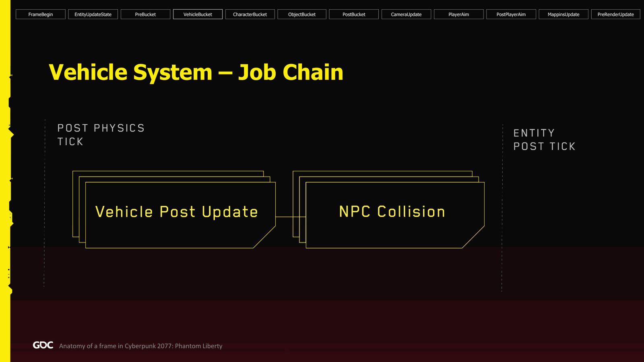Open the PlayerAim stage tab

[x=458, y=14]
